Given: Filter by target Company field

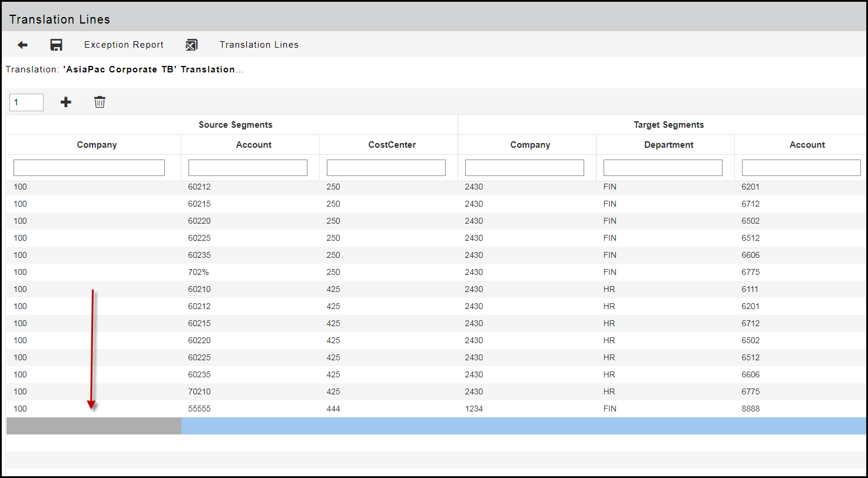Looking at the screenshot, I should click(525, 168).
